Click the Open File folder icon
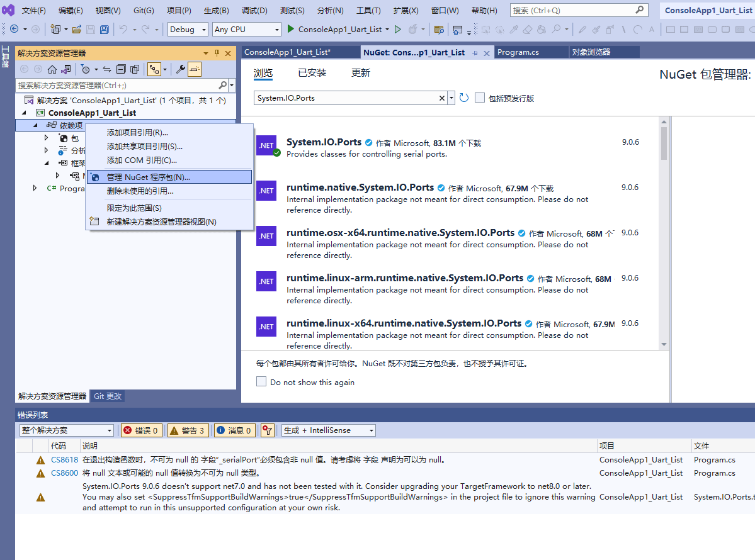 (77, 30)
